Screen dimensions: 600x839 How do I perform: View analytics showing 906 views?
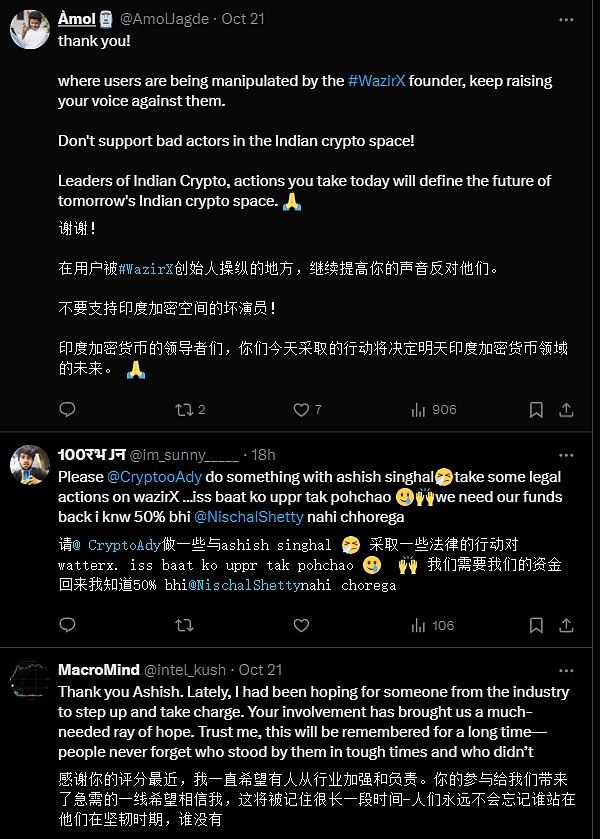434,410
